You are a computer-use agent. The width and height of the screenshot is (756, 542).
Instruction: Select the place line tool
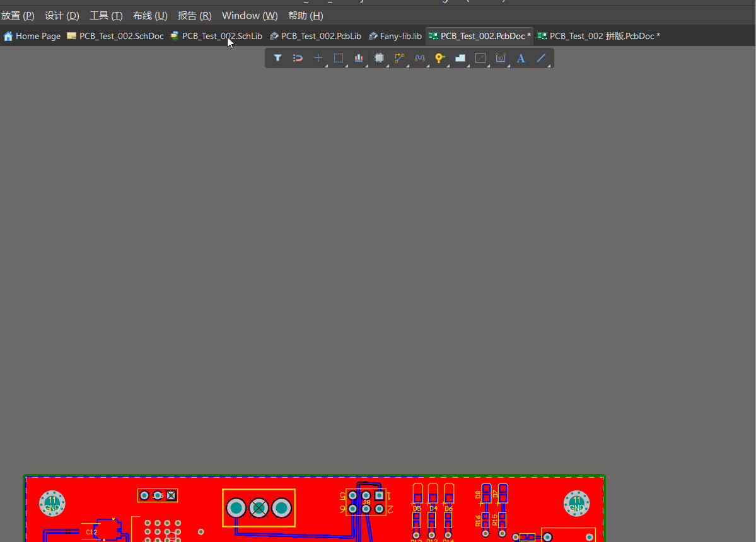[x=541, y=58]
